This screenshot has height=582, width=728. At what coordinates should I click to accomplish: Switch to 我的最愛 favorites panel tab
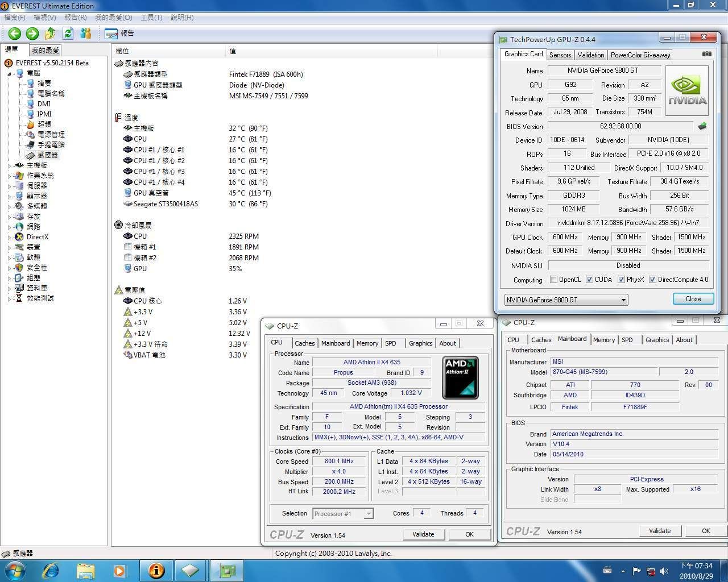point(45,50)
